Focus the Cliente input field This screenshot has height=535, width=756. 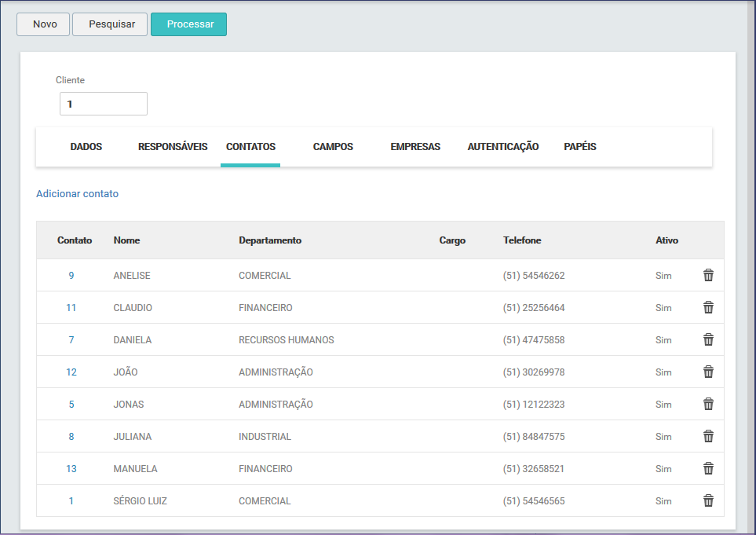pos(104,104)
